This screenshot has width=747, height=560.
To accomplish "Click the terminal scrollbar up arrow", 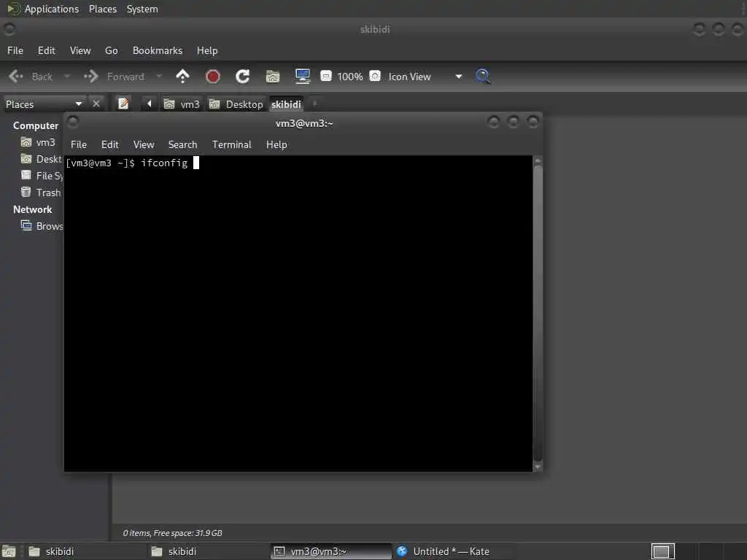I will pos(538,161).
